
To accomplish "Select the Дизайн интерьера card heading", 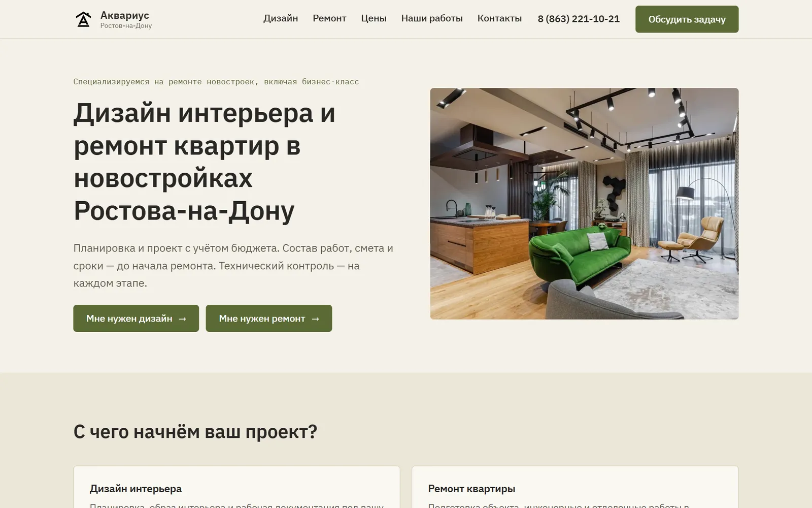I will 136,489.
